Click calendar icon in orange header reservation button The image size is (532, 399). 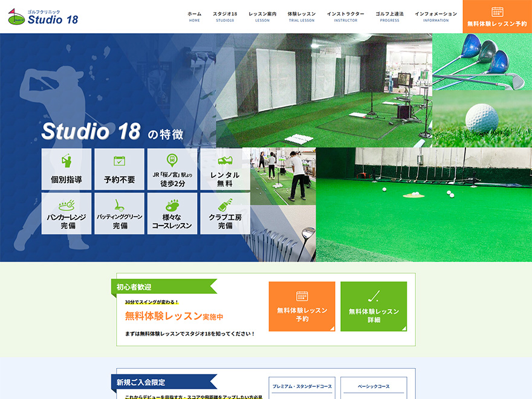coord(497,12)
